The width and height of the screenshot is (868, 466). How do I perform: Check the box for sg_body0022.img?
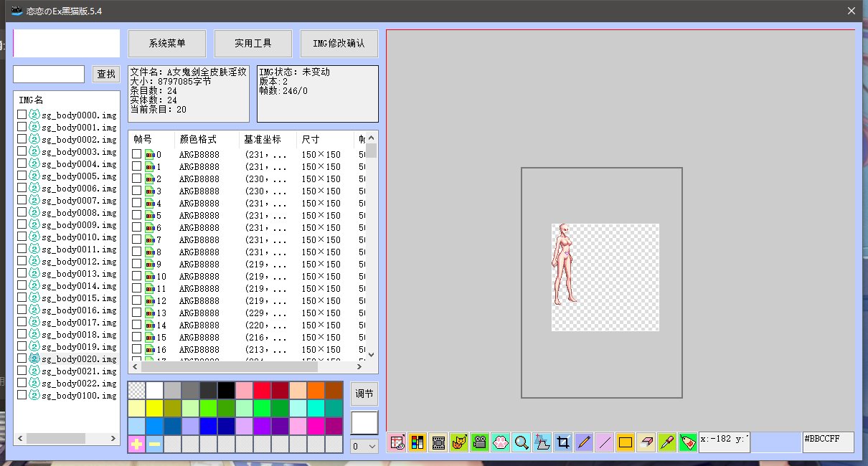[22, 383]
